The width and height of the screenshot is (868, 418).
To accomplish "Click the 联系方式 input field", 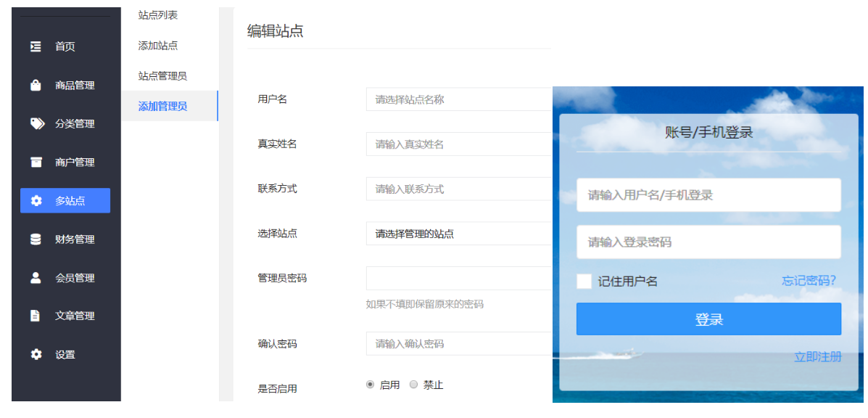I will [x=459, y=189].
